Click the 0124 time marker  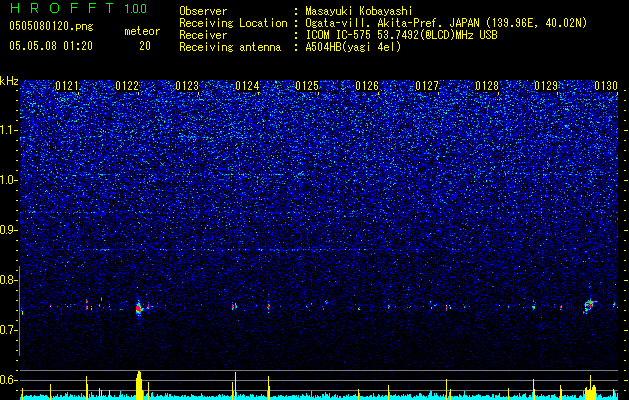pos(247,86)
